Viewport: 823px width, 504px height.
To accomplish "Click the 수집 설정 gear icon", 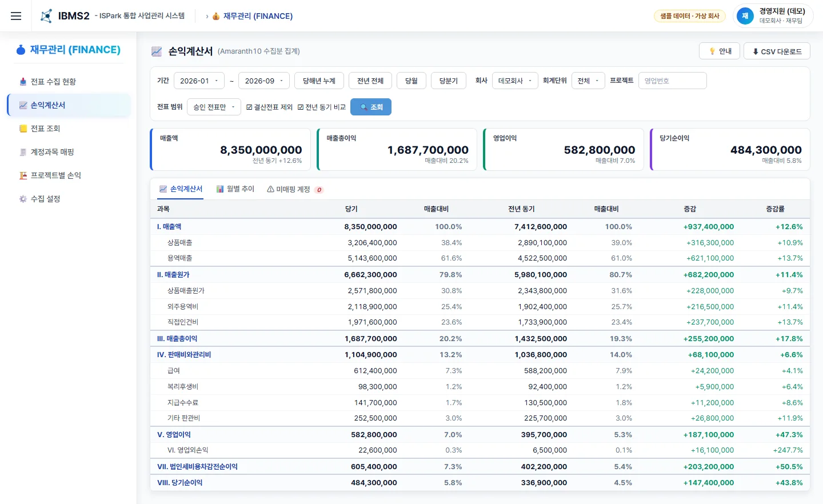I will tap(23, 199).
